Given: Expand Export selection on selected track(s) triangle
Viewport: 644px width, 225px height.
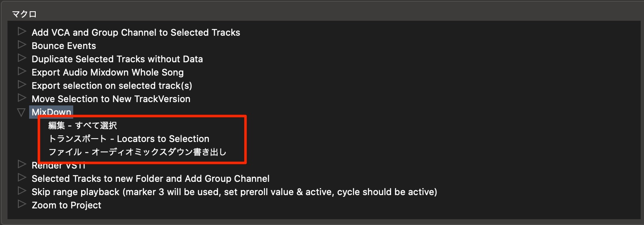Looking at the screenshot, I should (x=22, y=85).
